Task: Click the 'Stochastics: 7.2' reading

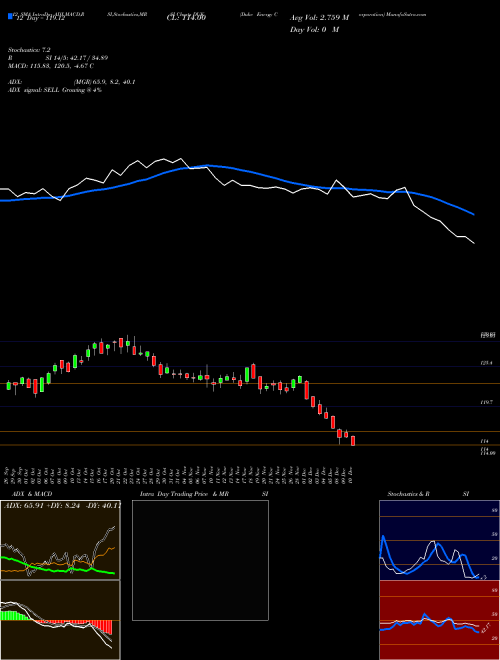Action: (x=29, y=50)
